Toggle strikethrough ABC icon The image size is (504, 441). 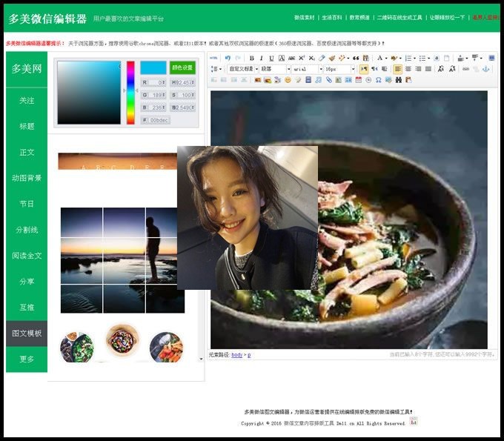pyautogui.click(x=291, y=58)
